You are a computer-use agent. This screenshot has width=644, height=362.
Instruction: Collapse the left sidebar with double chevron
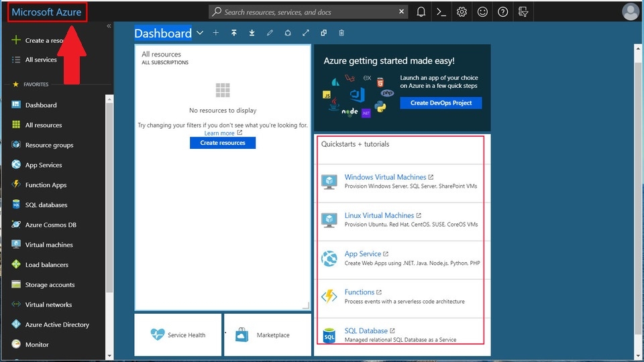point(109,26)
